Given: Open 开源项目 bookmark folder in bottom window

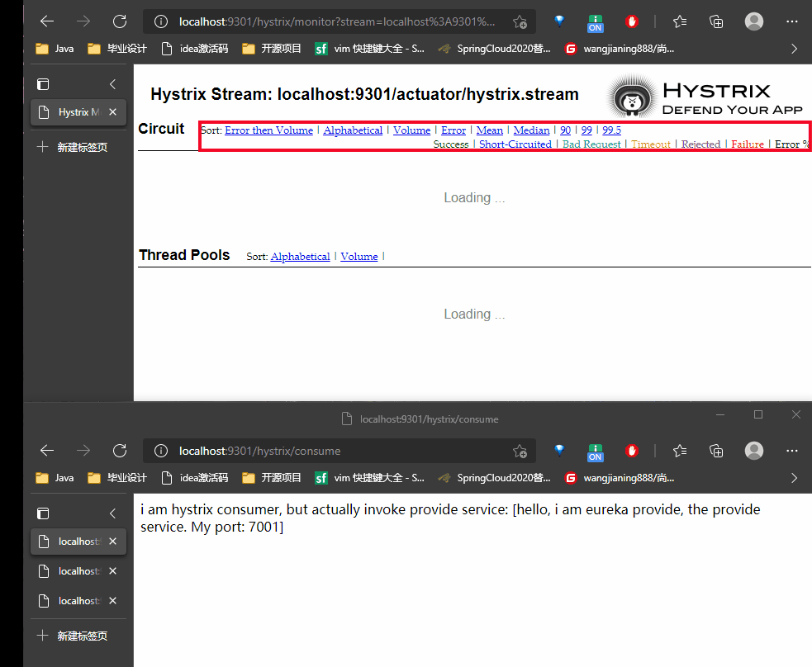Looking at the screenshot, I should 272,478.
